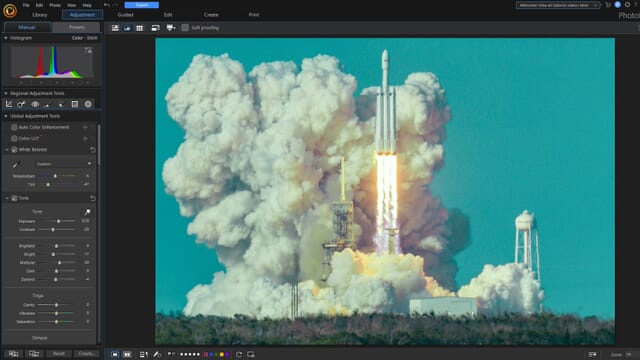Collapse the White Balance section
This screenshot has width=640, height=360.
click(x=7, y=150)
